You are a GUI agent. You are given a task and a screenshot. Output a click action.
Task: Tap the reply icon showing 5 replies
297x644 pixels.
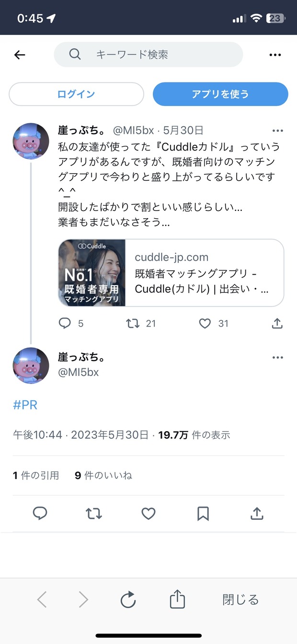click(65, 324)
